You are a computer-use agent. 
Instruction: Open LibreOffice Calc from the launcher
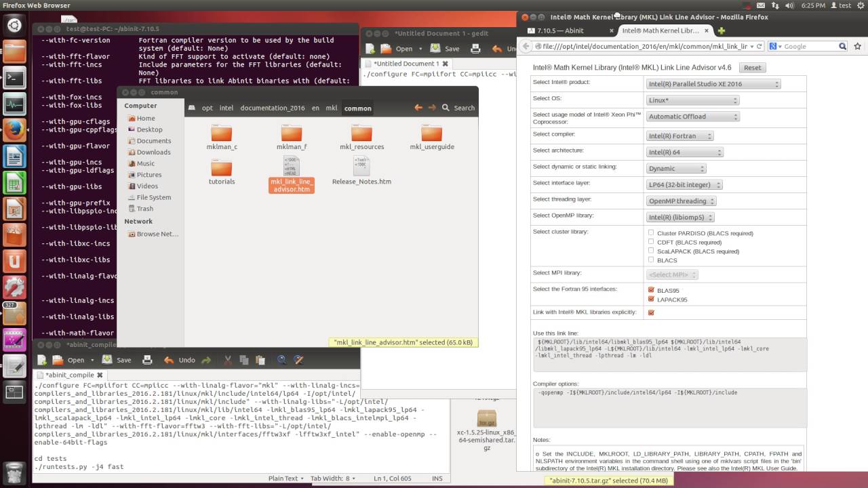click(14, 183)
